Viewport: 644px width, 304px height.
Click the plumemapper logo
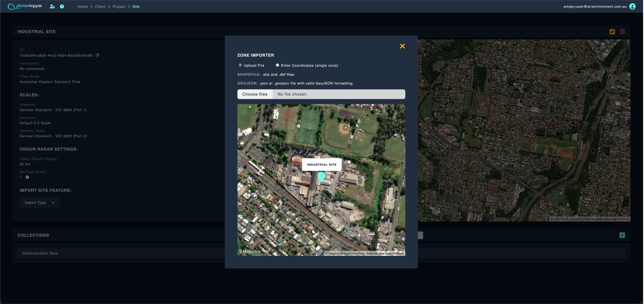point(25,6)
